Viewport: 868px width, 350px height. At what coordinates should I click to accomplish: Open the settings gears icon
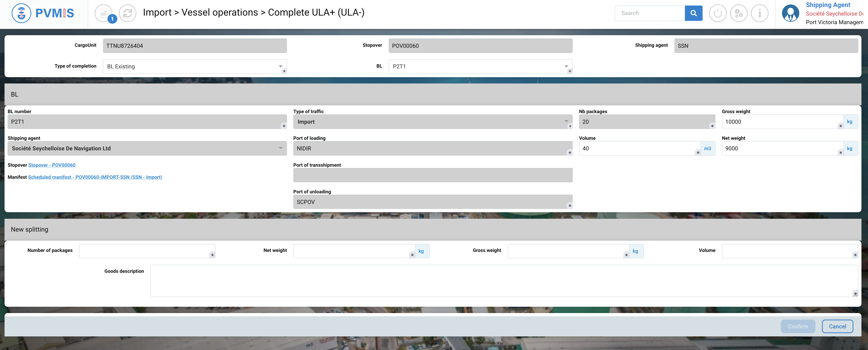(738, 13)
